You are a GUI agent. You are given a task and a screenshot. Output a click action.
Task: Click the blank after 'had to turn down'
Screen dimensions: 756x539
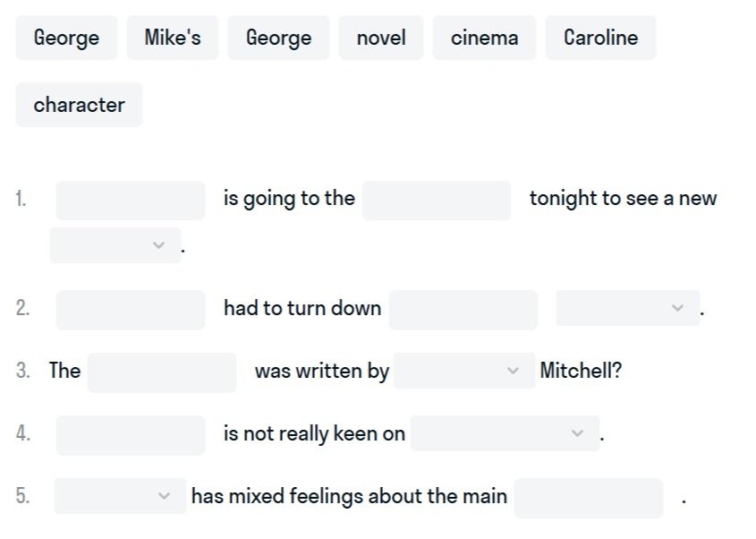(x=463, y=310)
